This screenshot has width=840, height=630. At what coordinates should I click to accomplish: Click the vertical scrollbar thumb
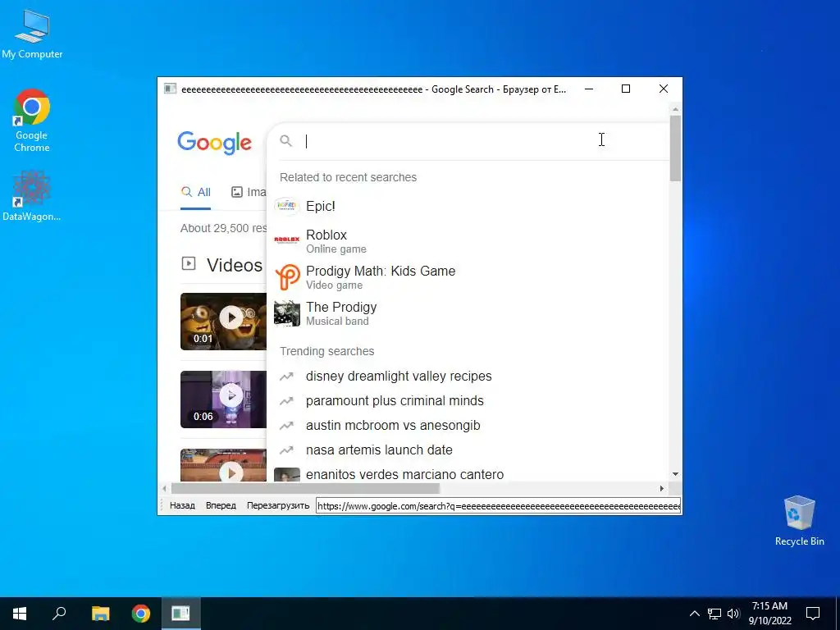676,148
